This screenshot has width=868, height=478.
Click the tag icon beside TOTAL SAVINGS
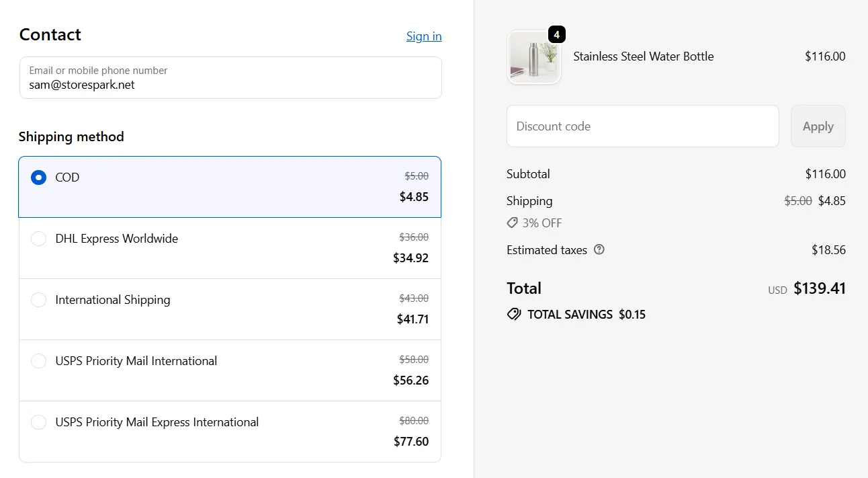tap(514, 314)
